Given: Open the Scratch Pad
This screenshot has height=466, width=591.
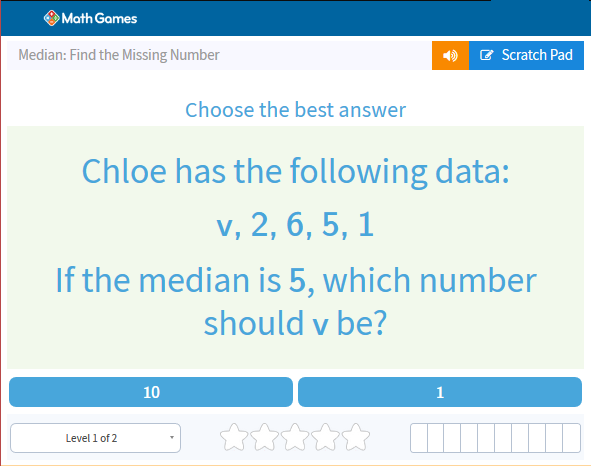Looking at the screenshot, I should (x=526, y=55).
